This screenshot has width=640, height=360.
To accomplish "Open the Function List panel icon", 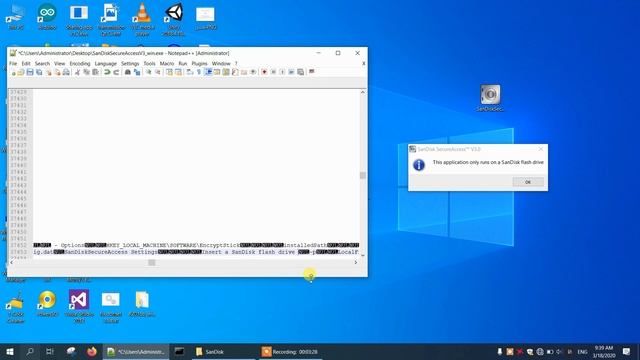I will 235,72.
